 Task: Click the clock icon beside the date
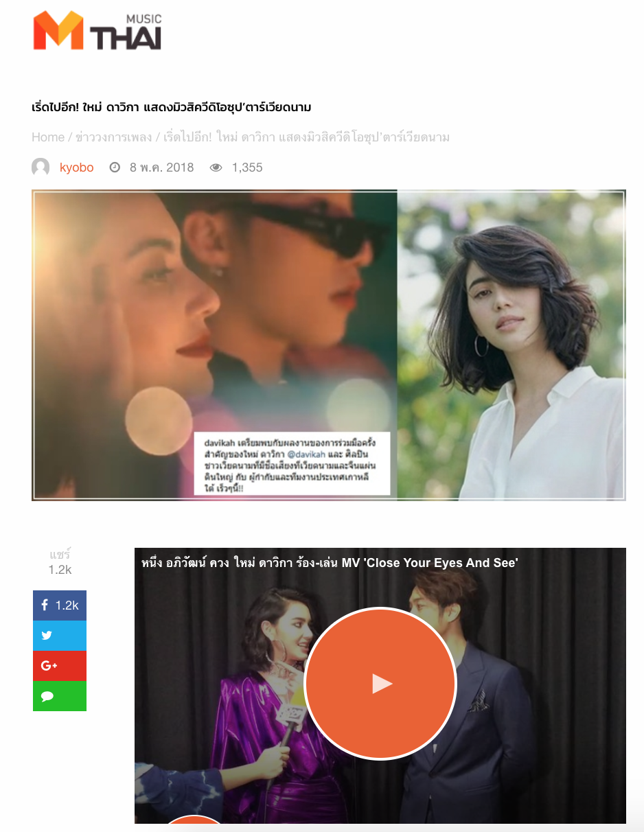(115, 167)
